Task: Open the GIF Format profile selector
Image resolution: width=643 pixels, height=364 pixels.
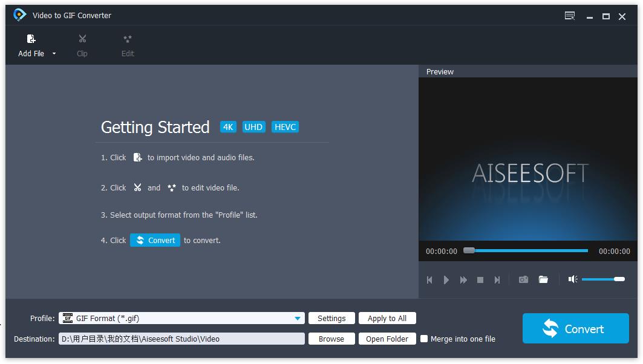Action: tap(181, 318)
